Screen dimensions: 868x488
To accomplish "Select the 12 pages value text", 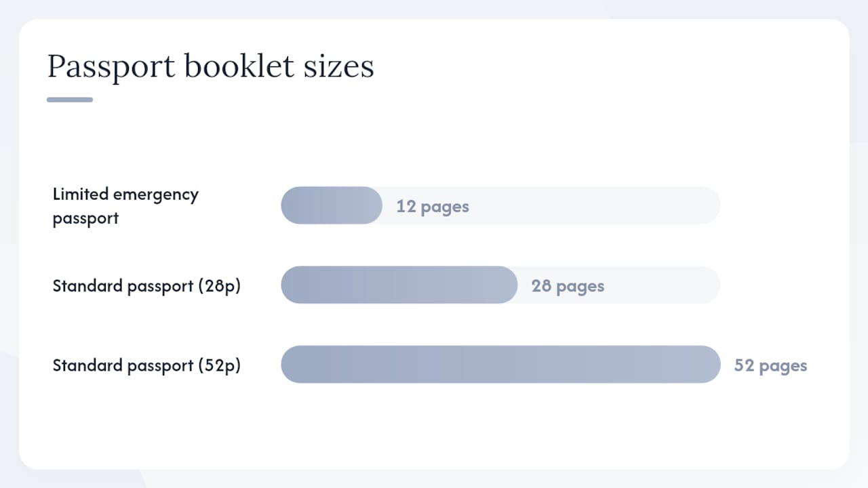I will coord(433,206).
